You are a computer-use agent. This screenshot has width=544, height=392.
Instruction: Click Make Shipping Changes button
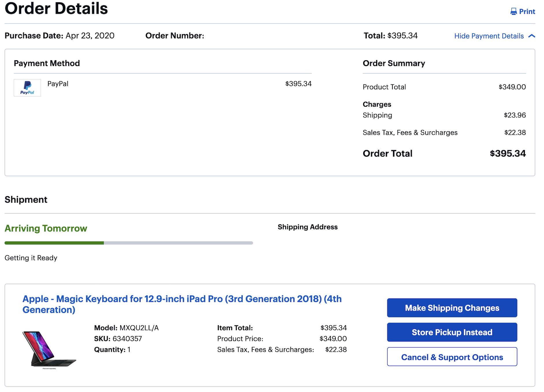(452, 308)
